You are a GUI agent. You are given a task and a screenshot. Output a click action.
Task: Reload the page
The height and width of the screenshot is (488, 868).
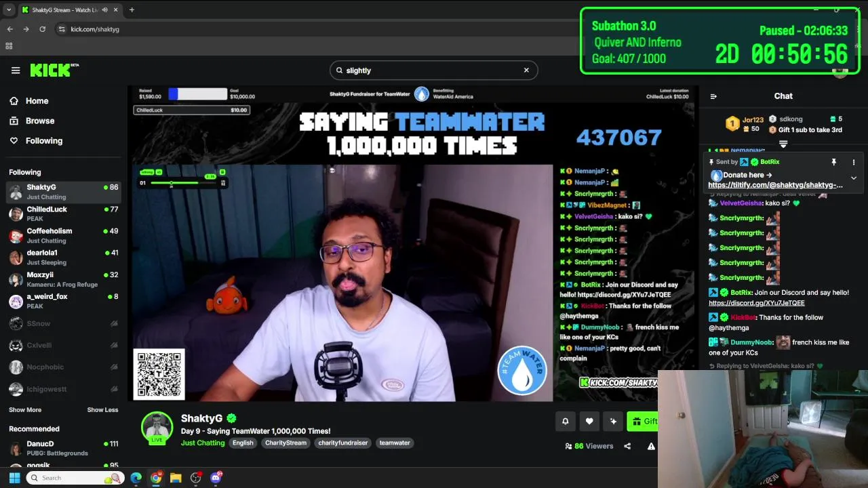click(x=42, y=29)
